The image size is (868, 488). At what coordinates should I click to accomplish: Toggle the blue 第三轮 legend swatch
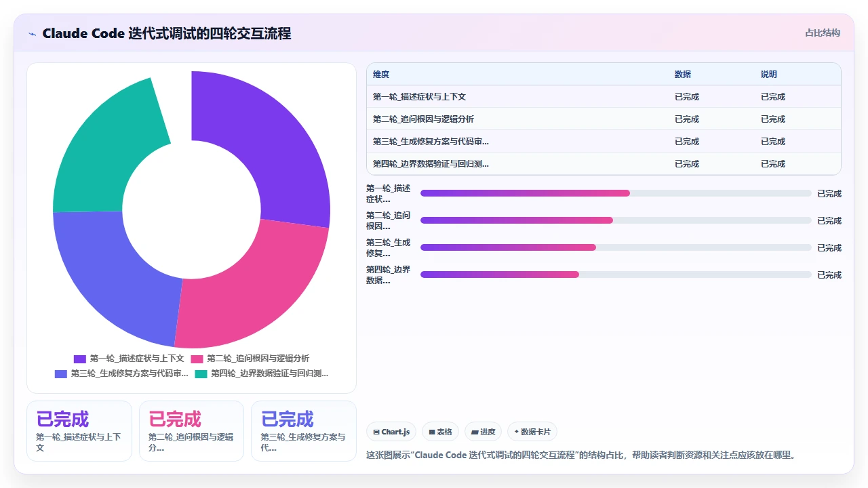[x=61, y=373]
